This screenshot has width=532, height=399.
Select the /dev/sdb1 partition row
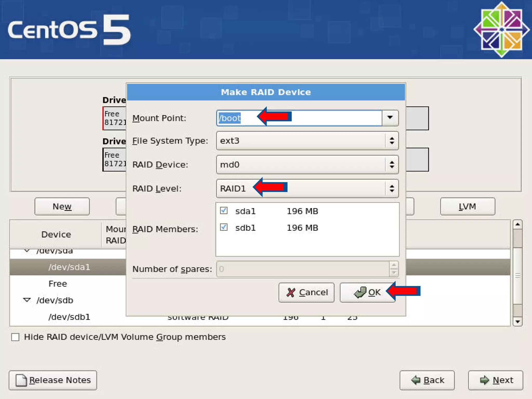click(x=69, y=317)
